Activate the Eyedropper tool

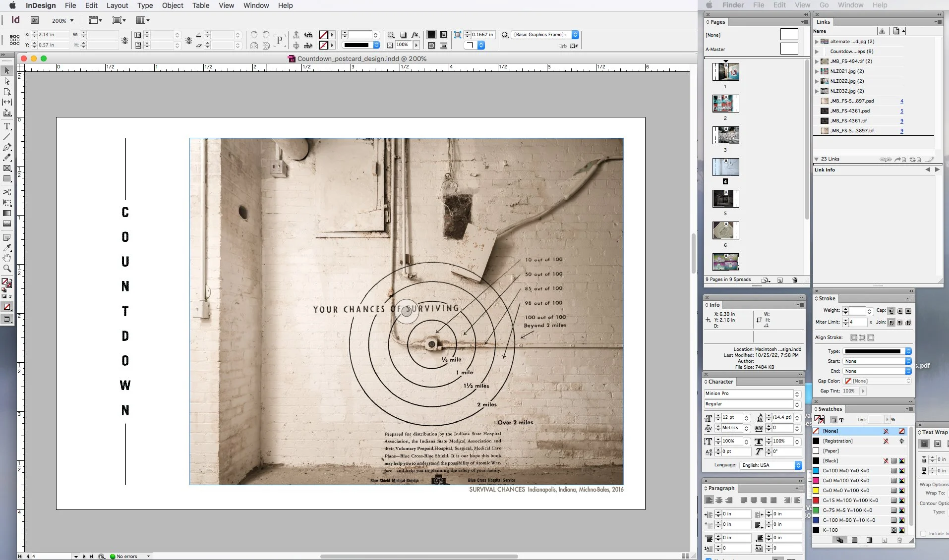click(7, 247)
